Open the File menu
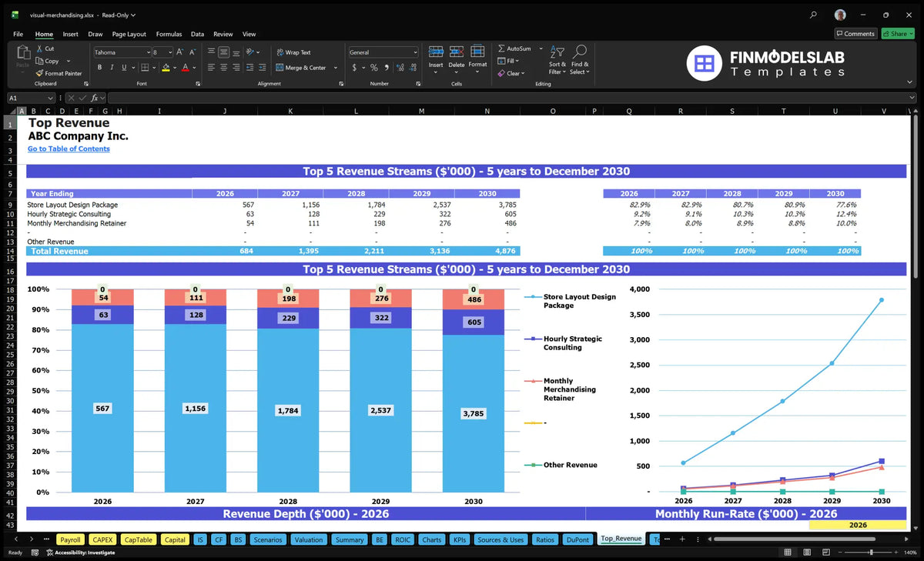The width and height of the screenshot is (924, 561). 18,34
